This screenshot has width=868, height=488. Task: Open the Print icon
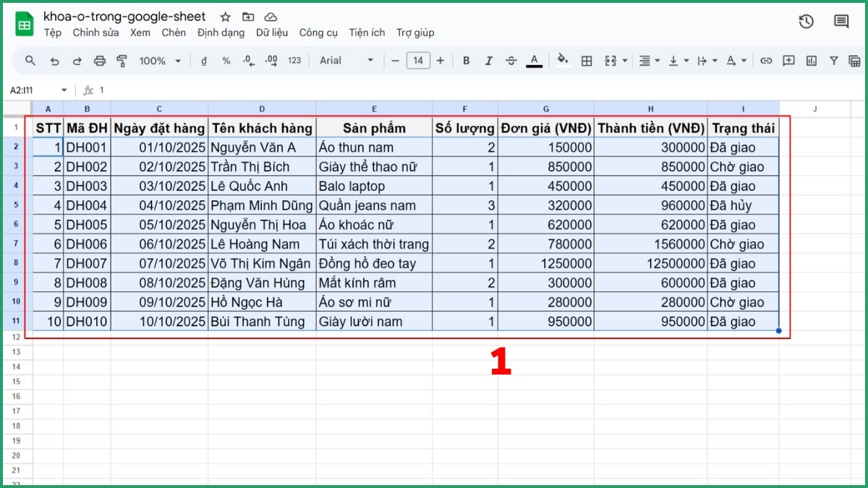(100, 61)
